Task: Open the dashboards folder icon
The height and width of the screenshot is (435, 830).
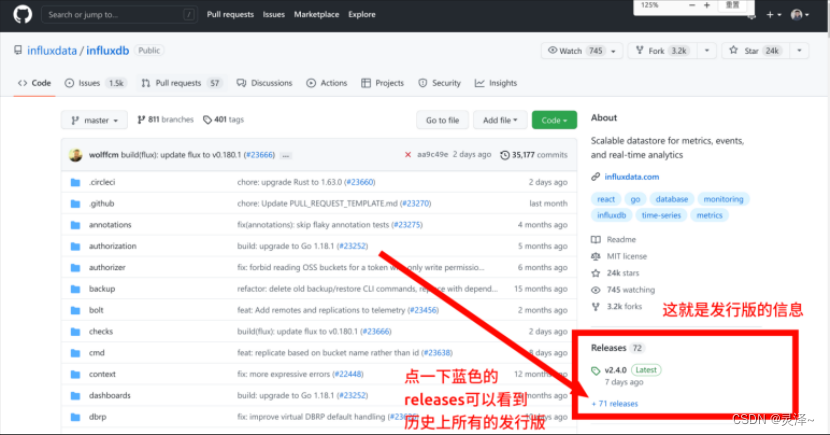Action: pos(76,396)
